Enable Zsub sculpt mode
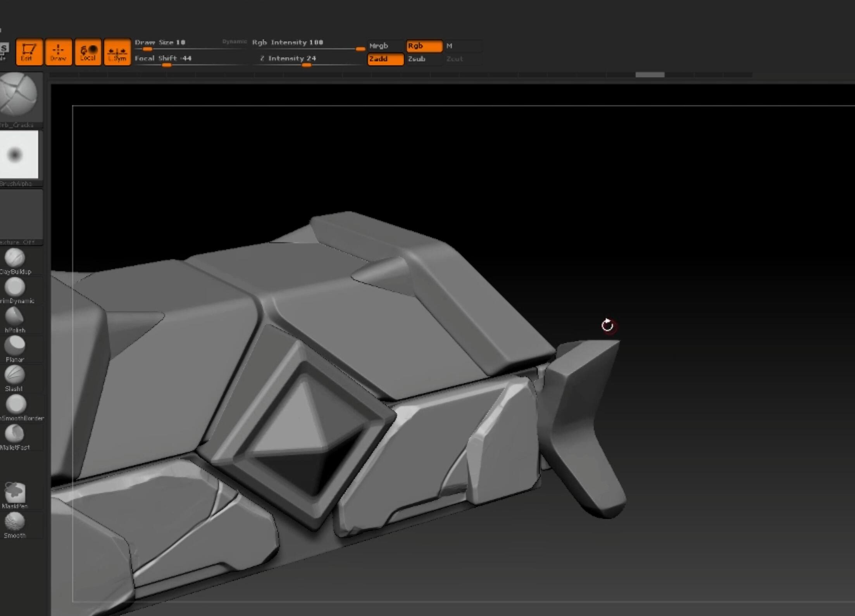This screenshot has width=855, height=616. tap(424, 59)
